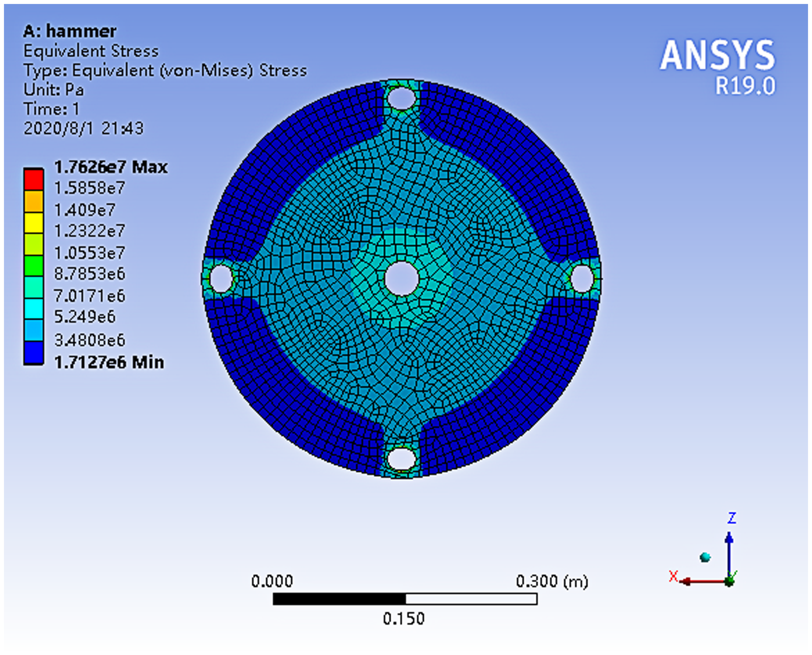812x655 pixels.
Task: Click the cyan isometric ball near the triad
Action: click(x=705, y=557)
